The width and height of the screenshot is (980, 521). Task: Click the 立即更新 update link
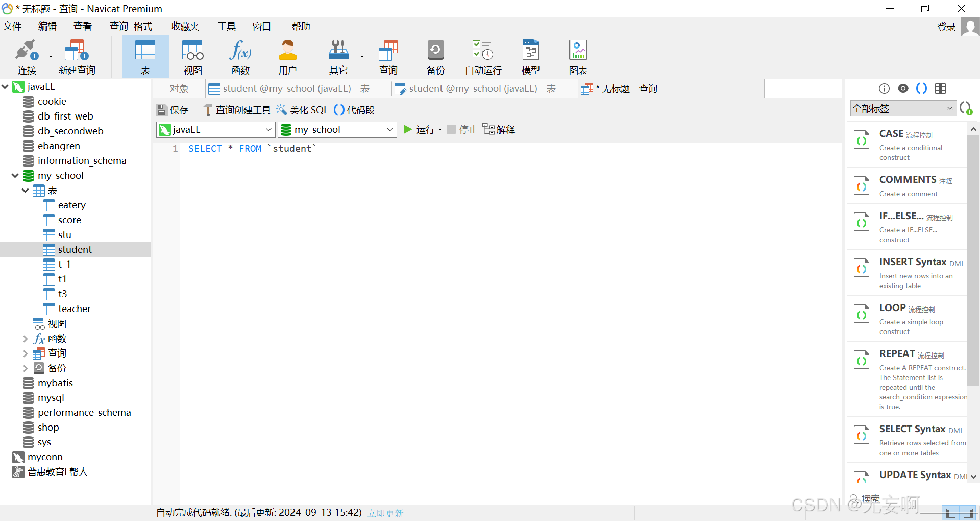point(386,513)
